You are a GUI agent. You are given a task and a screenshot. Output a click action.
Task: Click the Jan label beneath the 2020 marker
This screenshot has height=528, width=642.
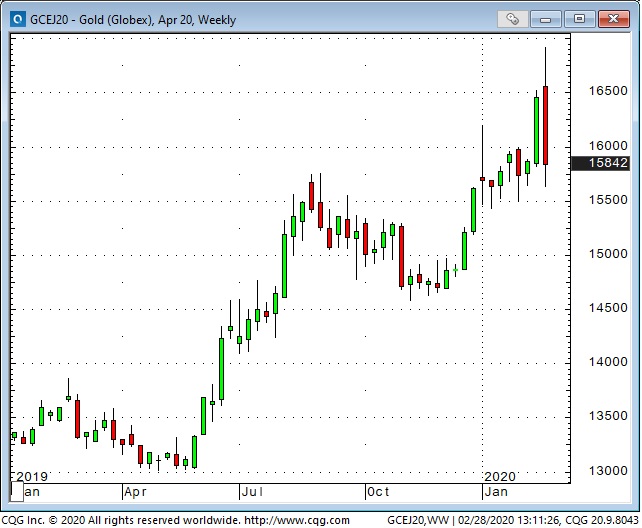pos(496,492)
